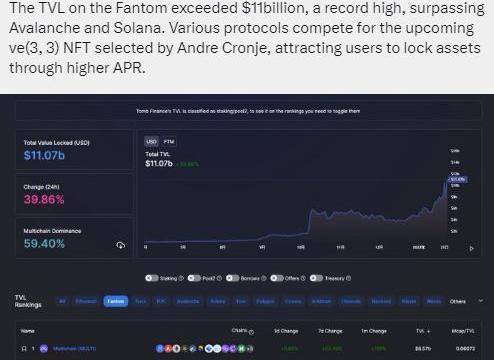Open the Staking info question icon

coord(181,278)
